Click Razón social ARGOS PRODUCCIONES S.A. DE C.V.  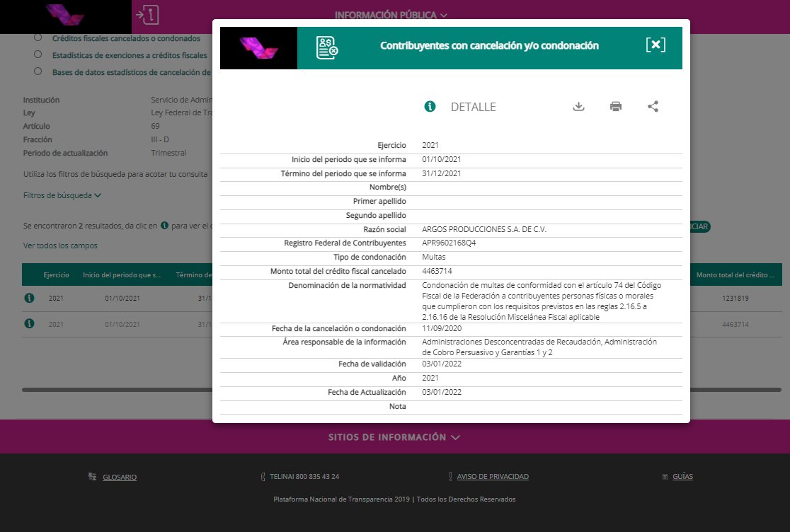(x=484, y=229)
